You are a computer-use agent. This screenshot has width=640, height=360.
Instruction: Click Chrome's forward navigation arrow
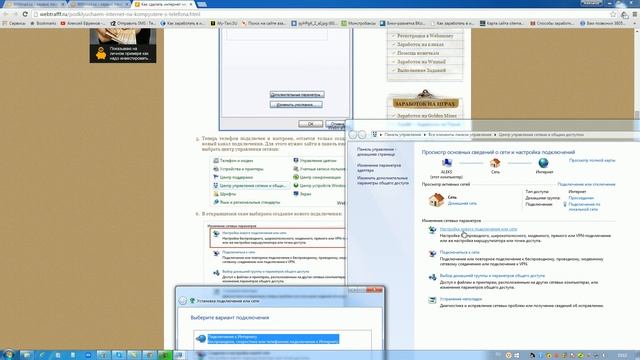(16, 14)
